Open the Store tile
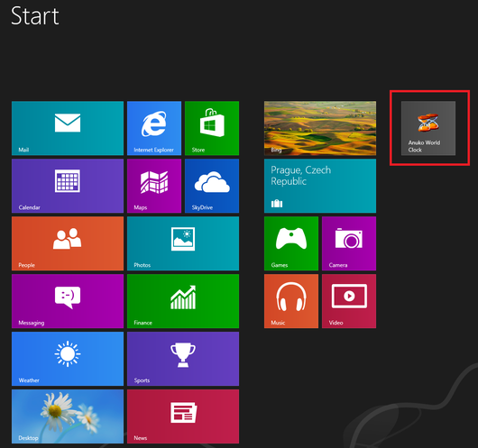Image resolution: width=478 pixels, height=448 pixels. (212, 128)
